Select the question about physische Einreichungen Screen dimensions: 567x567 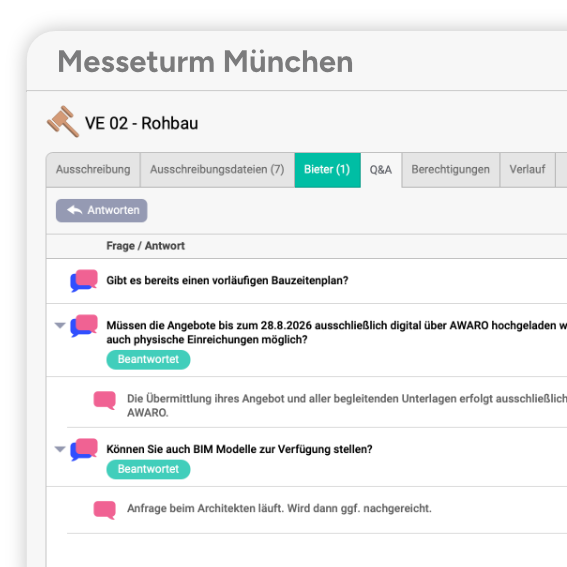[x=336, y=332]
